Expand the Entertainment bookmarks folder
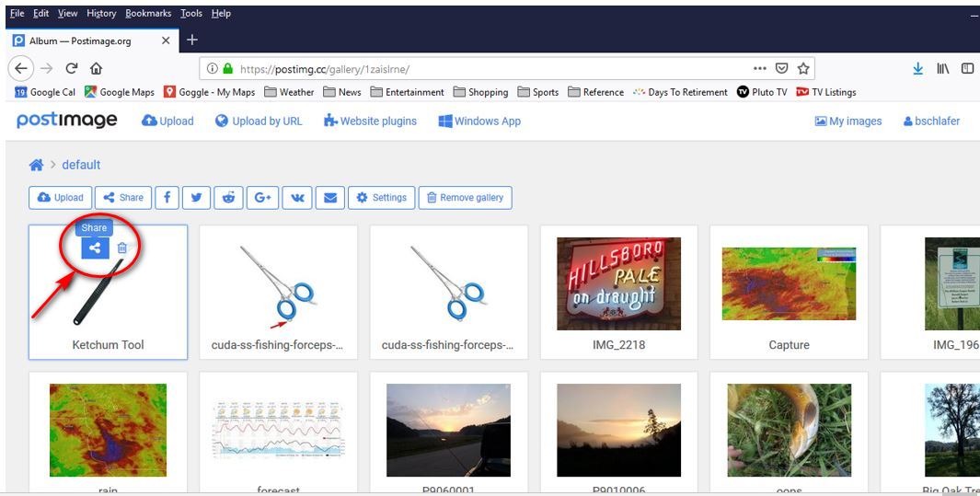Screen dimensions: 980x496 pos(408,92)
